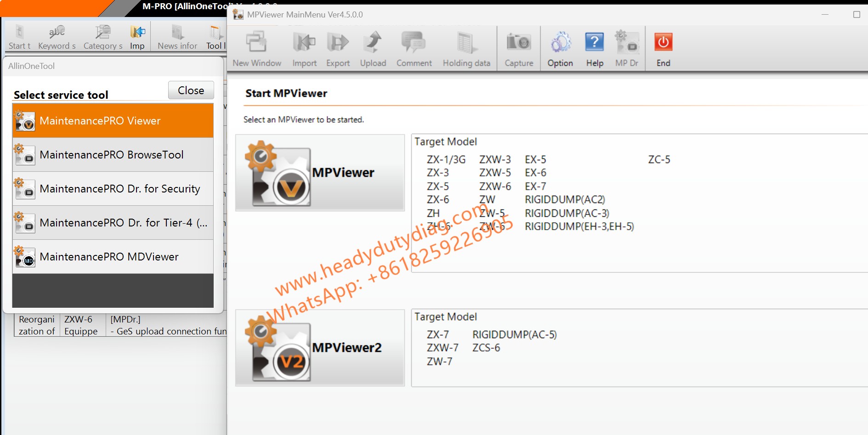Select MaintenancePRO Dr. for Tier-4 entry
Screen dimensions: 868x435
113,223
